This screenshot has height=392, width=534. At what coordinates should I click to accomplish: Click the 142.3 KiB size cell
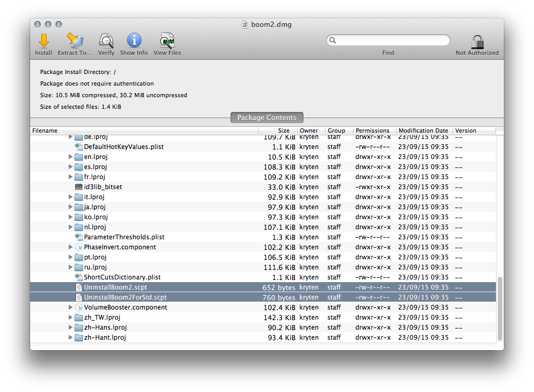coord(279,318)
